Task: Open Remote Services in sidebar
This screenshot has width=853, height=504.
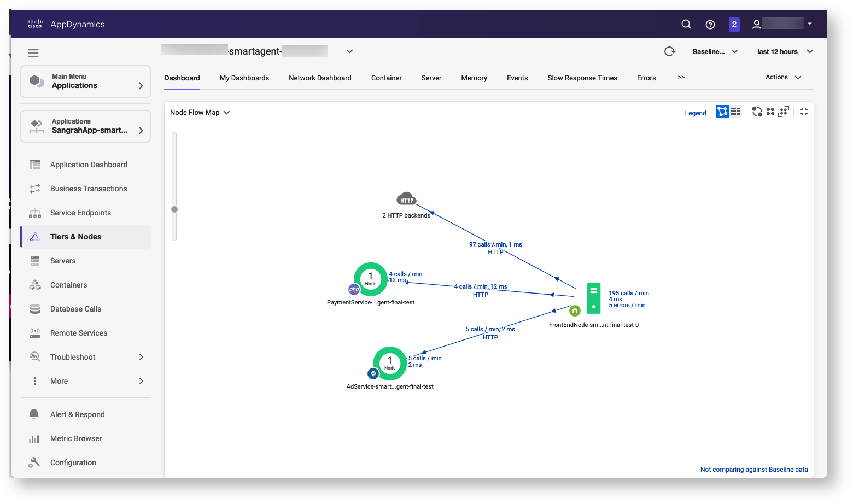Action: pos(85,333)
